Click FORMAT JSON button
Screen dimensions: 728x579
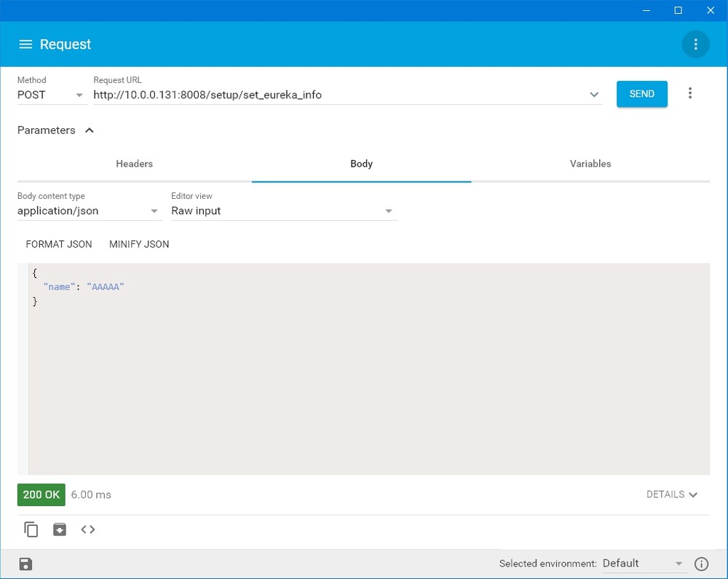[59, 244]
